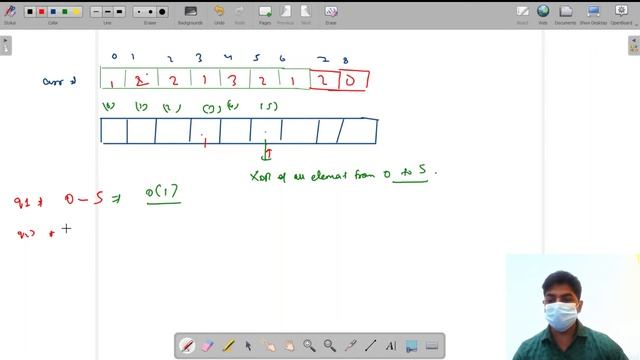Click the presenter webcam video overlay
The width and height of the screenshot is (640, 360).
tap(573, 307)
